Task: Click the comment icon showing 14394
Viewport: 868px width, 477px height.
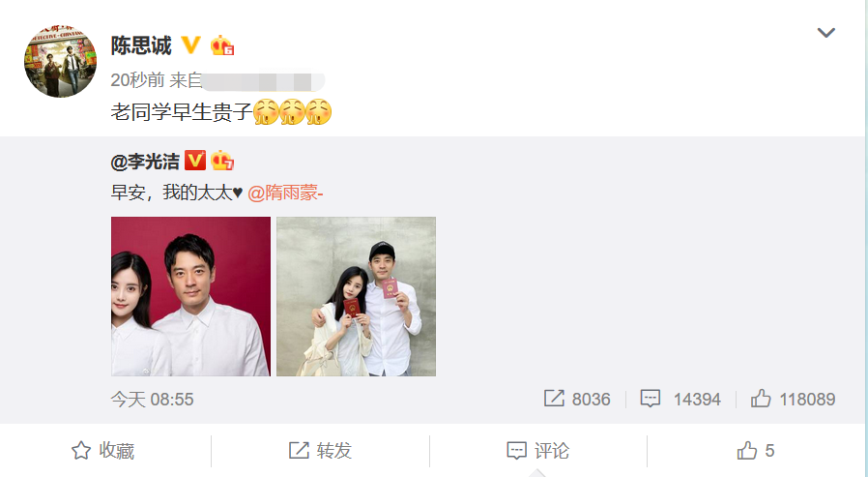Action: (650, 399)
